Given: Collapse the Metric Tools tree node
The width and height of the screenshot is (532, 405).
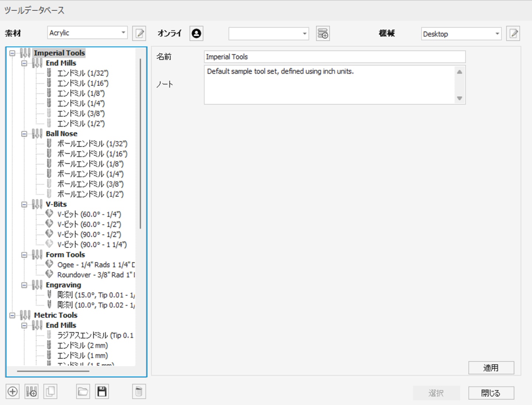Looking at the screenshot, I should (13, 315).
